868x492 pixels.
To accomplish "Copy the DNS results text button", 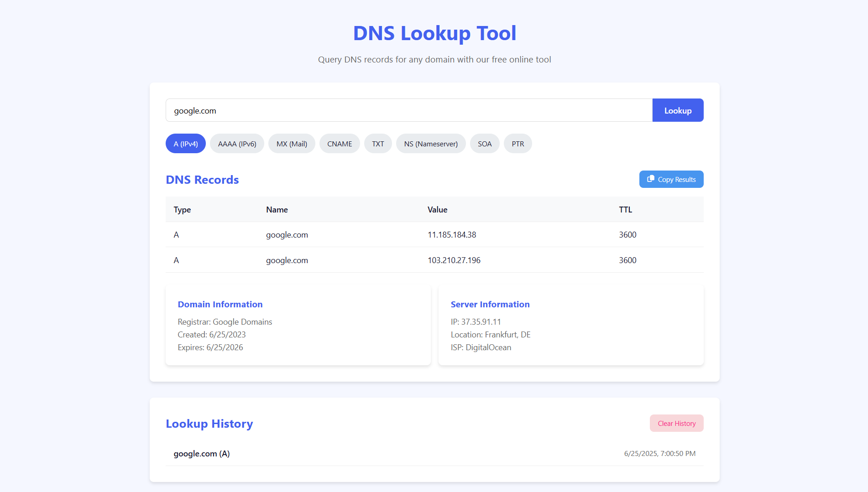I will [671, 179].
